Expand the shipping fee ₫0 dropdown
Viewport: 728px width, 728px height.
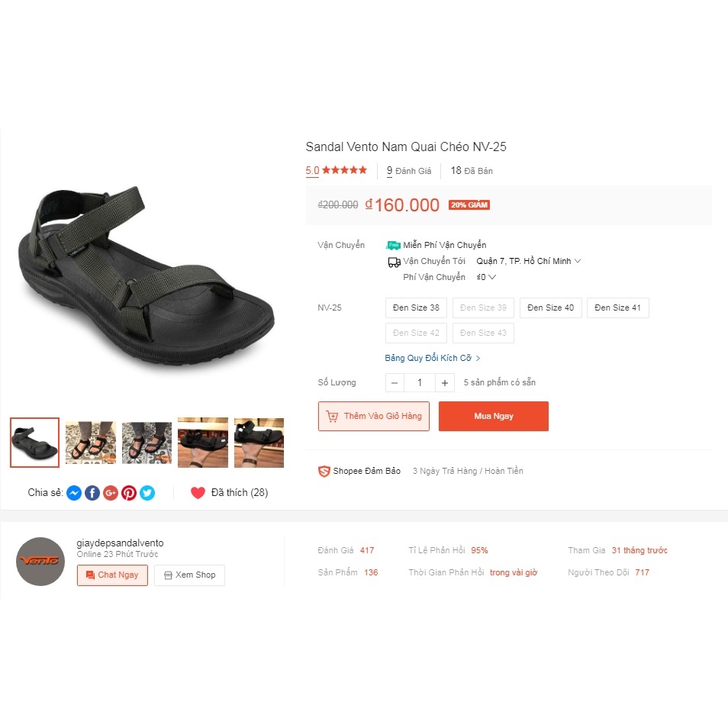(x=487, y=277)
